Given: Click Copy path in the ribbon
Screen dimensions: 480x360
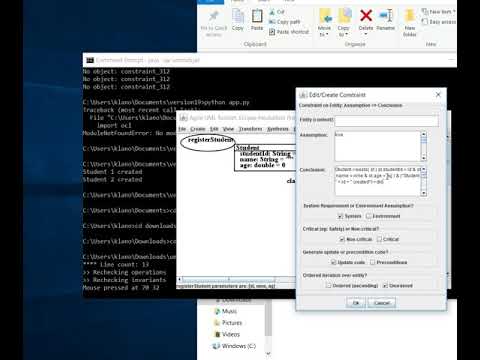Looking at the screenshot, I should coord(285,22).
